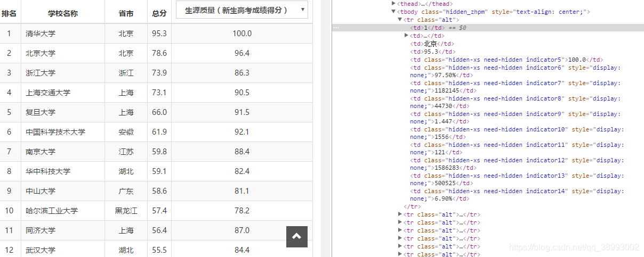Click the 江苏 province cell
The image size is (644, 257).
(x=126, y=152)
